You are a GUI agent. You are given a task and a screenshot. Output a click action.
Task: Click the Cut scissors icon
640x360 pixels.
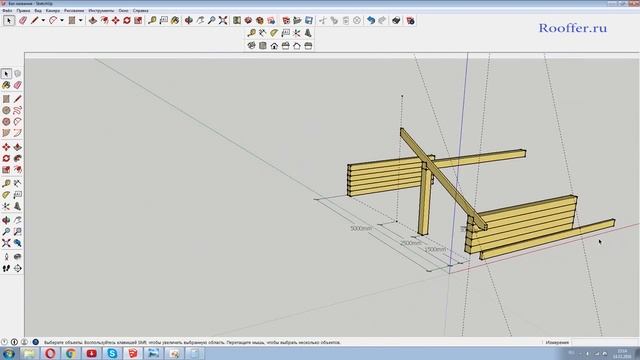(322, 20)
